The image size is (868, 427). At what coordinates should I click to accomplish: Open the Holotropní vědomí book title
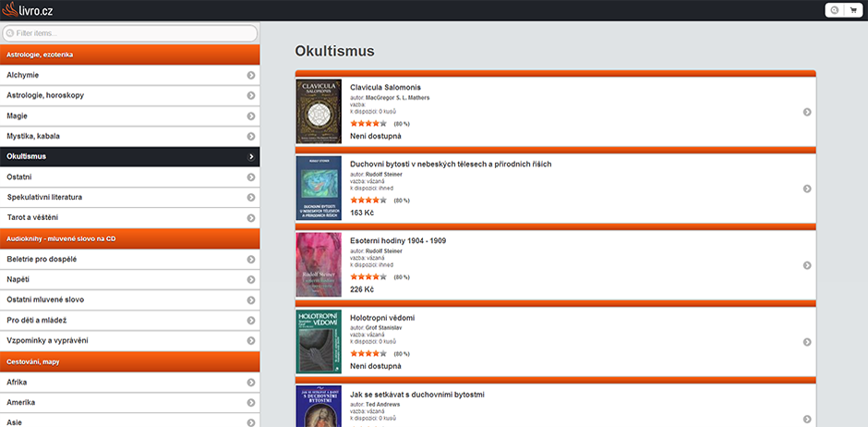382,318
